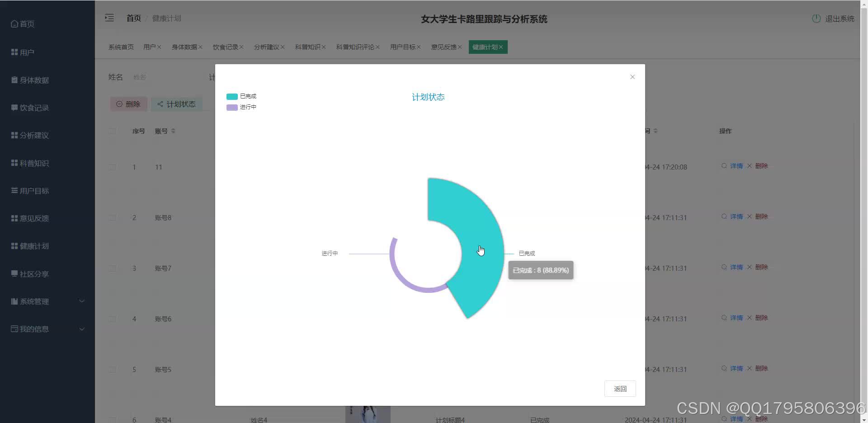The height and width of the screenshot is (423, 868).
Task: Open 健康计划 in the sidebar
Action: click(47, 246)
